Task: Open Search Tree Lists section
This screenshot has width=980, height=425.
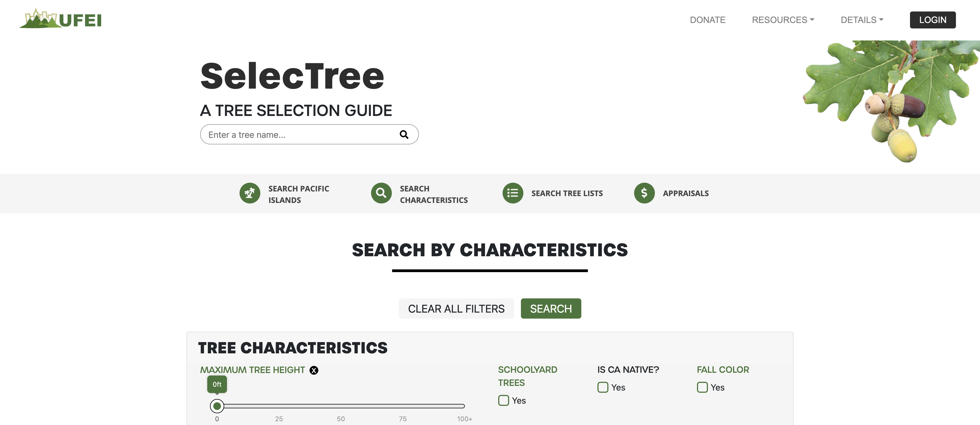Action: click(567, 193)
